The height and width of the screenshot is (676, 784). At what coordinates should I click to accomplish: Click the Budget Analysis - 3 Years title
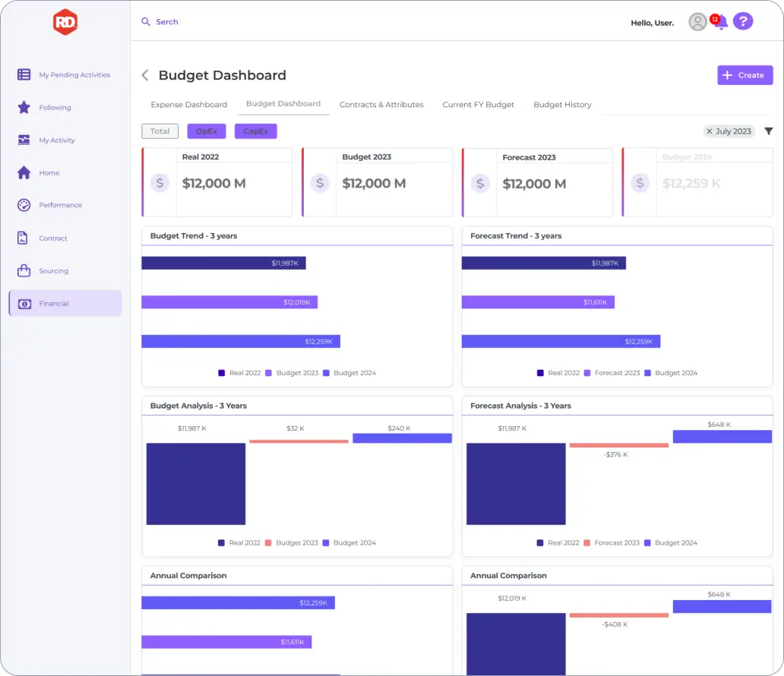tap(198, 406)
